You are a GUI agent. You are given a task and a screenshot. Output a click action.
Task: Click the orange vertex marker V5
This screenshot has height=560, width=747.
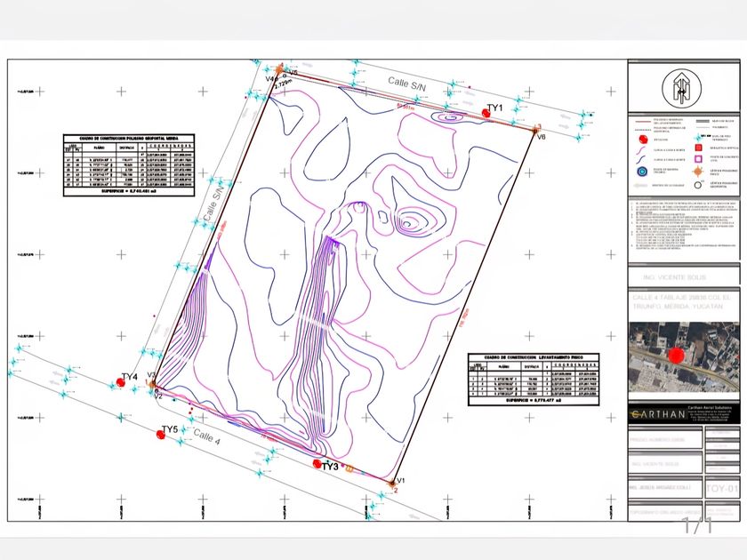[280, 69]
